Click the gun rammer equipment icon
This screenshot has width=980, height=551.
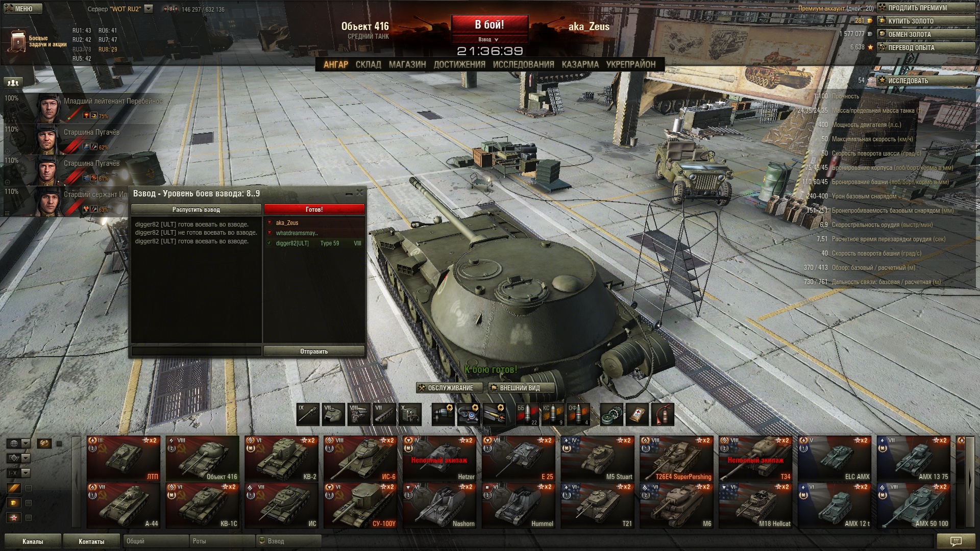coord(494,414)
